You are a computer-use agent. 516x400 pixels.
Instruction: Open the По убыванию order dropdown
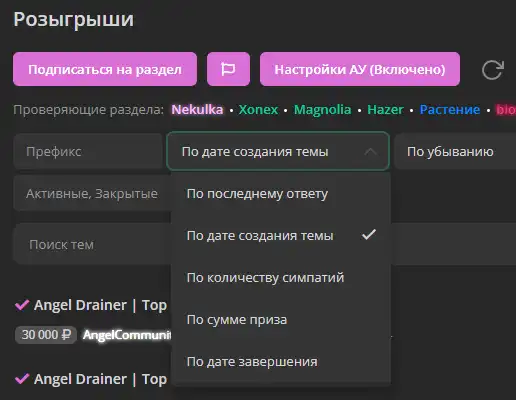coord(455,151)
